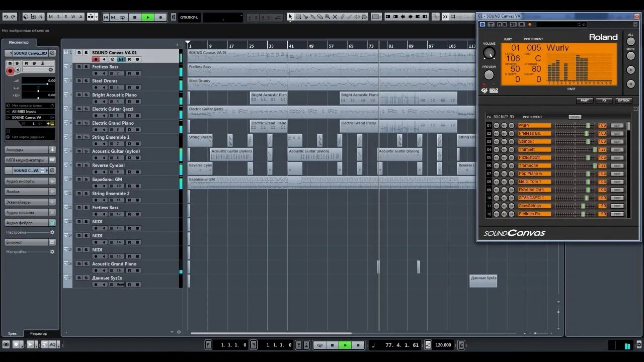
Task: Open the Sound Canvas plugin preset field
Action: [x=558, y=24]
